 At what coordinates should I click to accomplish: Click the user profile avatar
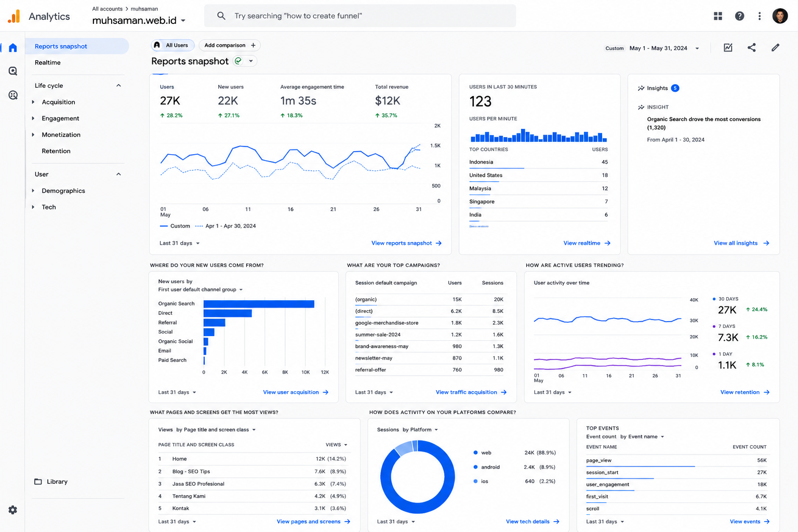click(x=780, y=16)
